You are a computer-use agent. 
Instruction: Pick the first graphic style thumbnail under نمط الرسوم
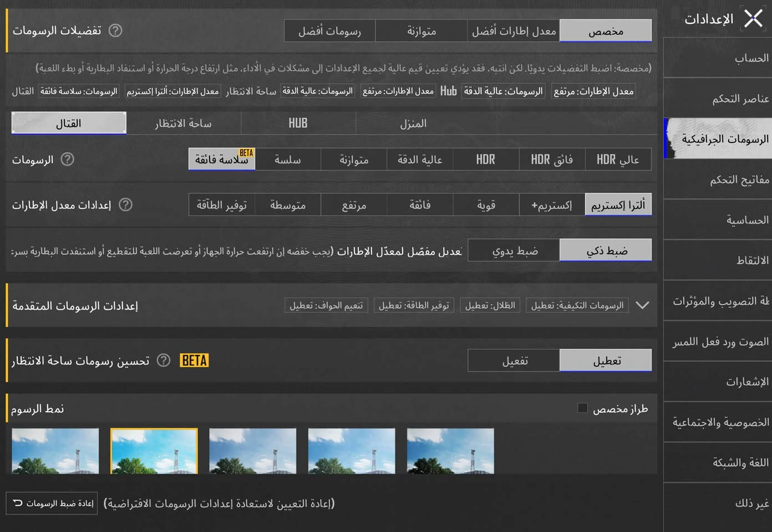55,451
